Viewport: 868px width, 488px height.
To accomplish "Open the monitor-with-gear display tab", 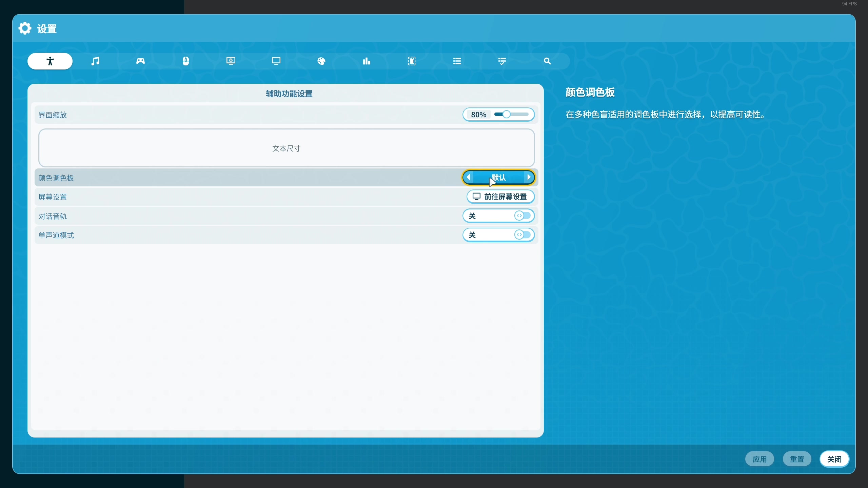I will click(x=231, y=61).
